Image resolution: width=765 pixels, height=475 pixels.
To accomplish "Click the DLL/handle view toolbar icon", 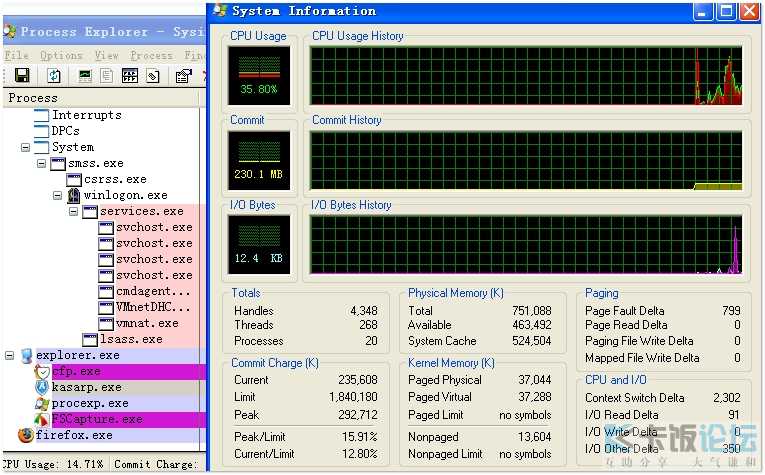I will (x=153, y=76).
